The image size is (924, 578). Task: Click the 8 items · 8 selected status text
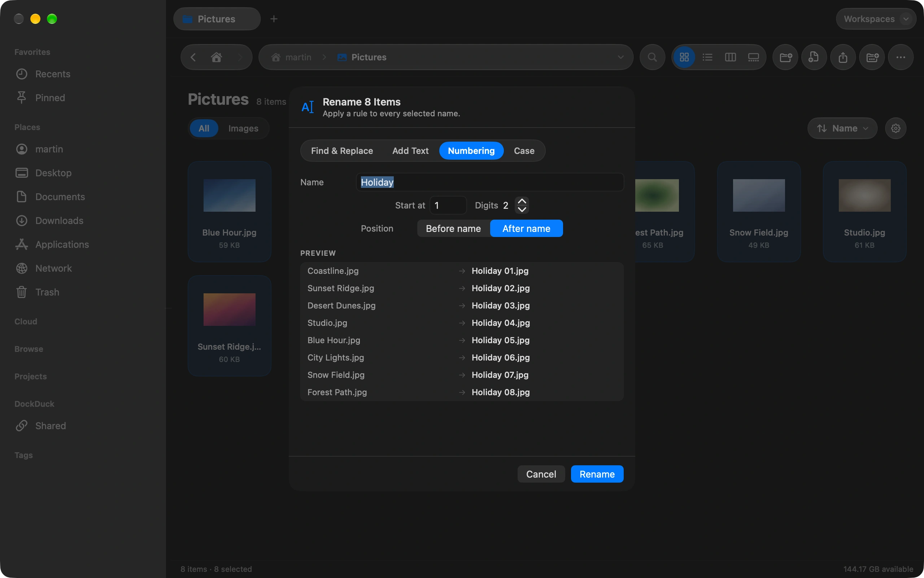click(x=216, y=569)
